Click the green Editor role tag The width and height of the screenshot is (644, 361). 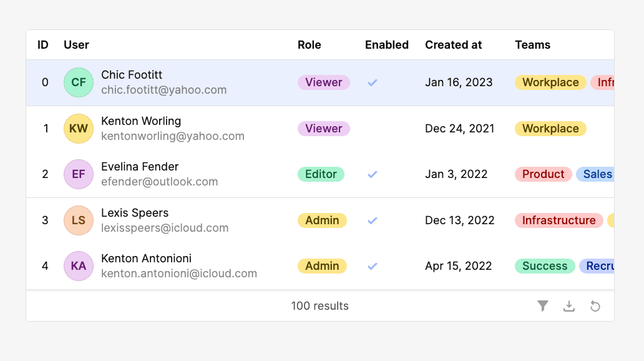pos(321,174)
